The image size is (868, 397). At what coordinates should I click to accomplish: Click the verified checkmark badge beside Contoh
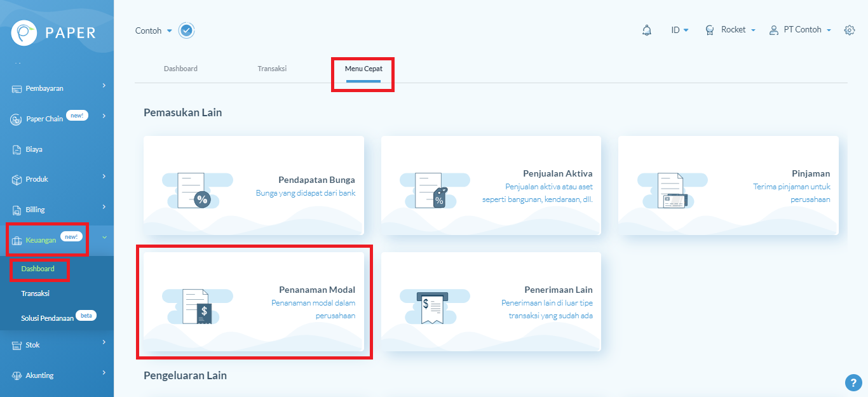[x=187, y=30]
